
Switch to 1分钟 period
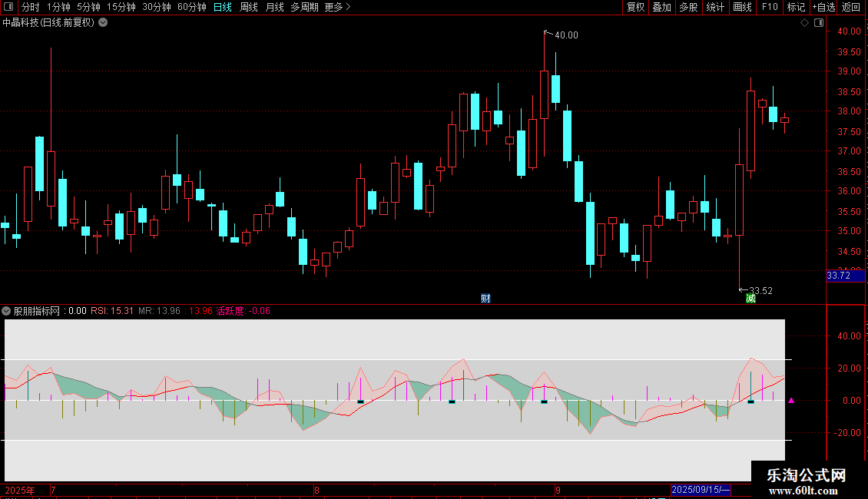(58, 7)
